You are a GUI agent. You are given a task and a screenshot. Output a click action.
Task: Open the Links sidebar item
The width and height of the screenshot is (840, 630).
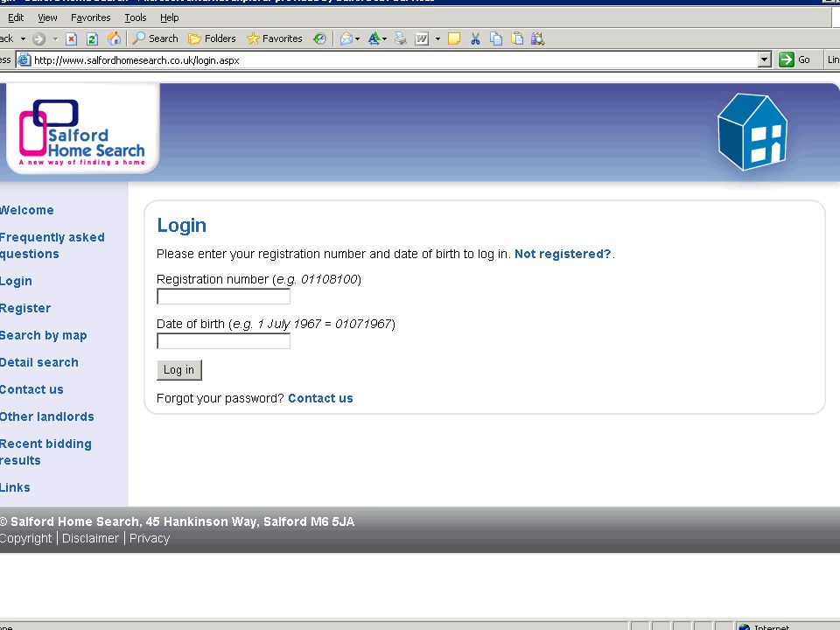tap(15, 487)
